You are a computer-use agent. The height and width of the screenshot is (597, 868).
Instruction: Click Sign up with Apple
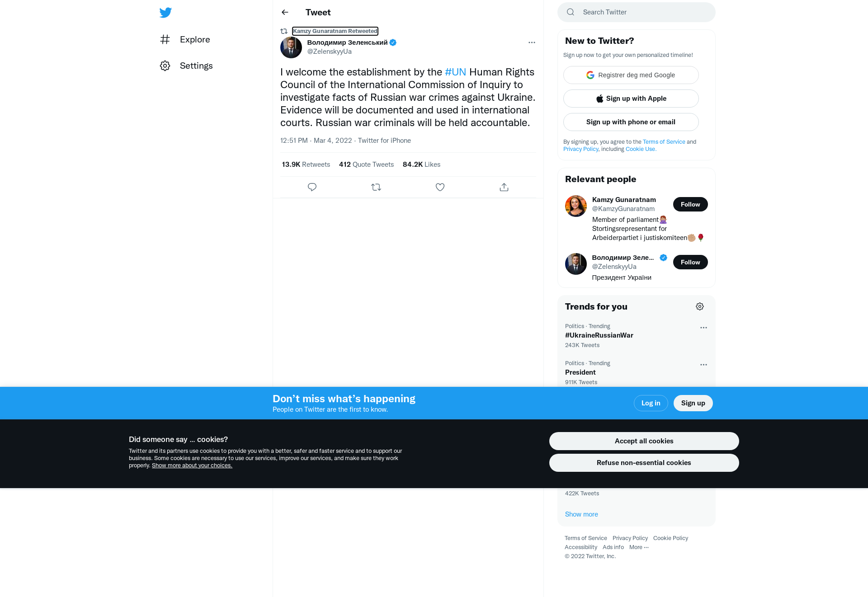coord(631,99)
